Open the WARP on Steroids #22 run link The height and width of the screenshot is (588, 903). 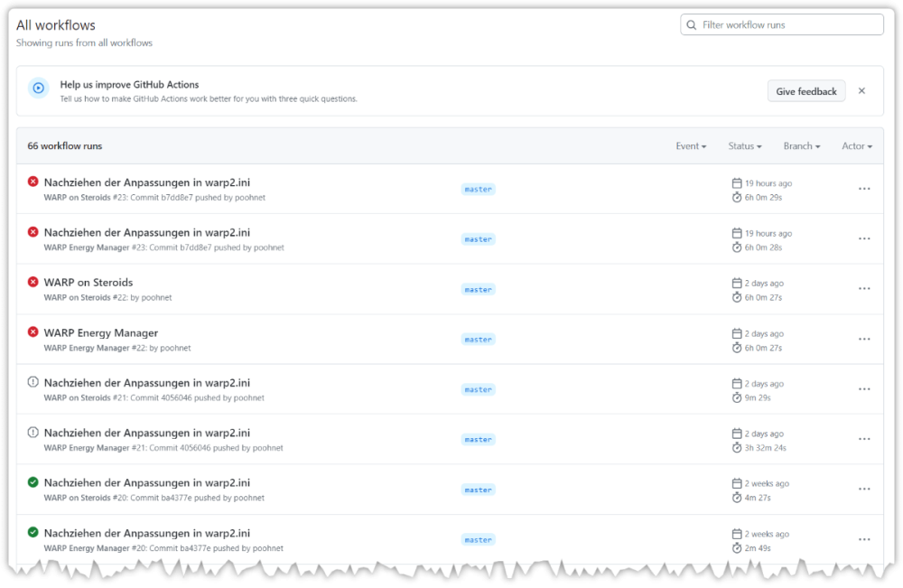pos(88,283)
